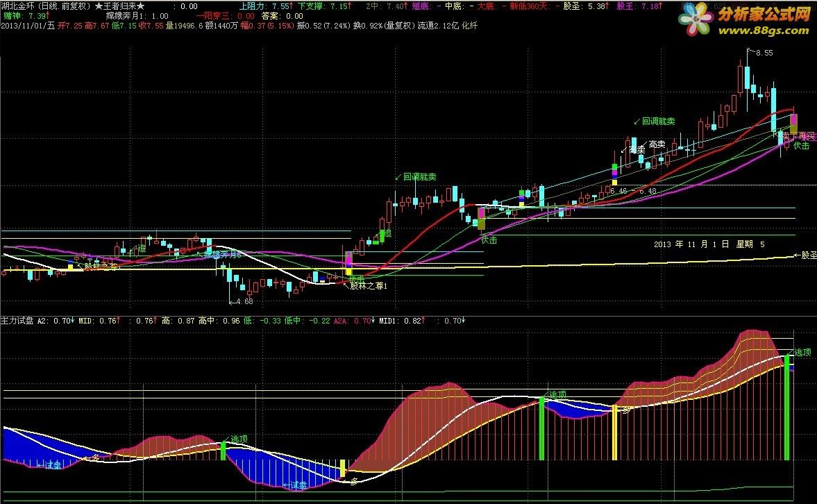The image size is (817, 504).
Task: Click the 高7.67 high price
Action: click(97, 26)
